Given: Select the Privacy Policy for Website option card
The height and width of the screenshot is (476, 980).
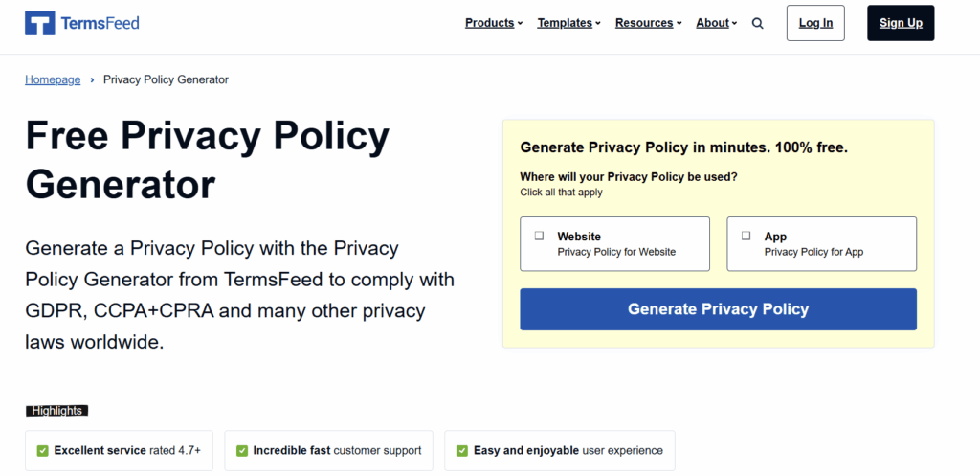Looking at the screenshot, I should [x=614, y=243].
